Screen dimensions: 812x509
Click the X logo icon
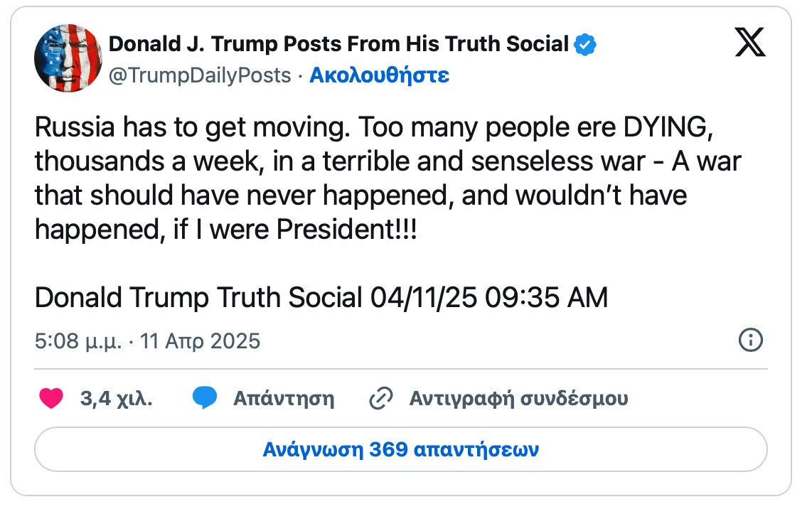[749, 45]
